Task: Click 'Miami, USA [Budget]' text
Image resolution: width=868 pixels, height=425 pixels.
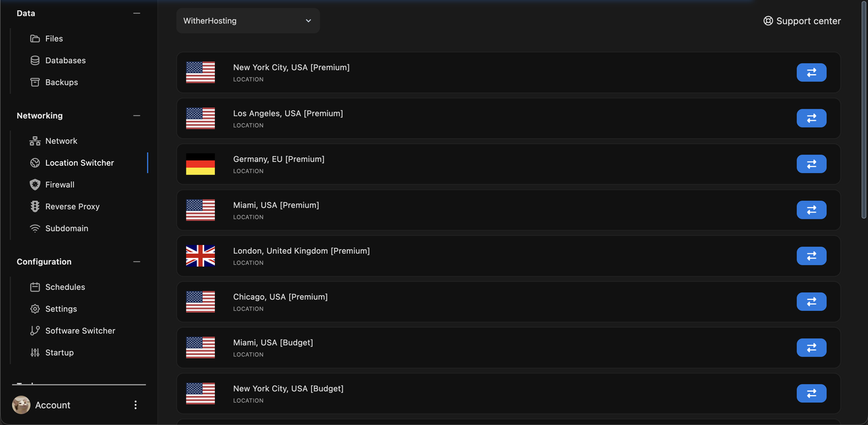Action: (x=273, y=343)
